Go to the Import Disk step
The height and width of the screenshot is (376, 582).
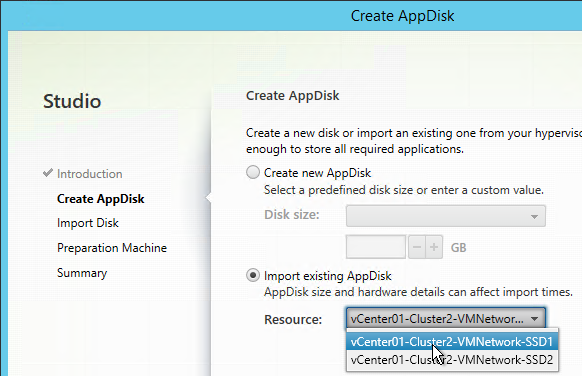(88, 223)
